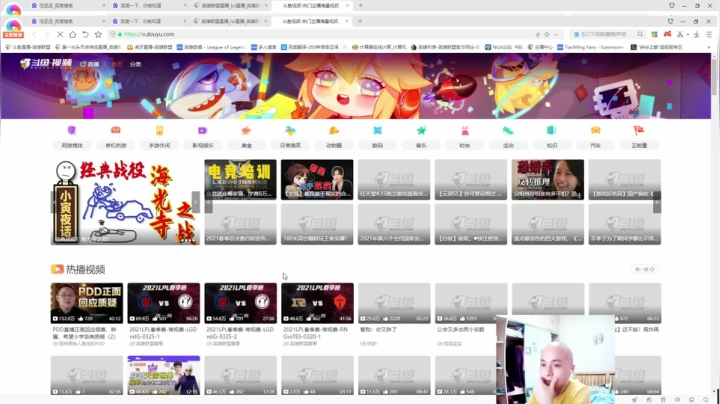
Task: Refresh the 热播视频 list with 换一换
Action: coord(645,269)
